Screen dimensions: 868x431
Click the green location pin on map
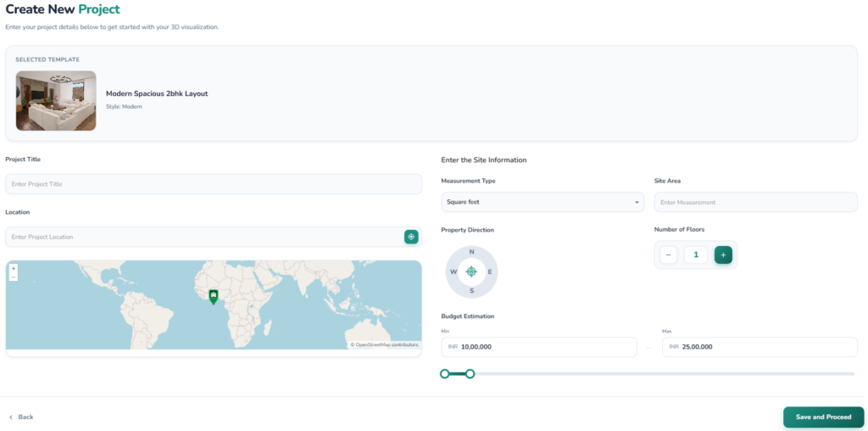pos(214,295)
